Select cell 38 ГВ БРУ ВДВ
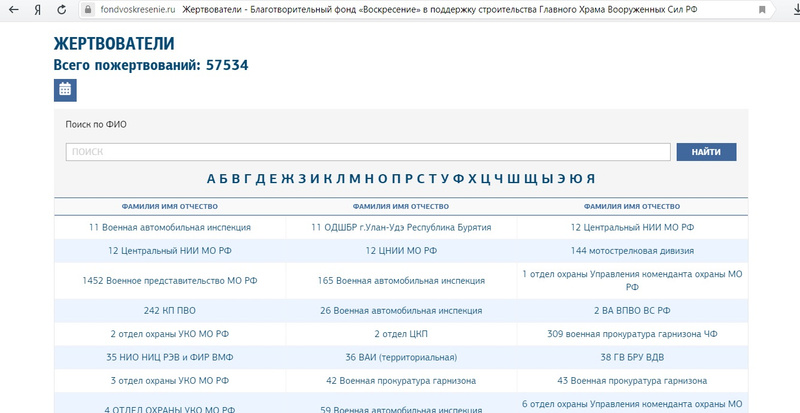800x413 pixels. point(632,357)
